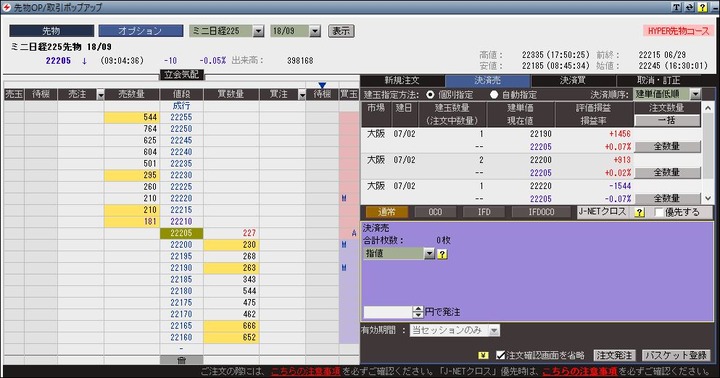The height and width of the screenshot is (378, 720).
Task: Click the blue triangle marker above 待機 column
Action: coord(322,85)
